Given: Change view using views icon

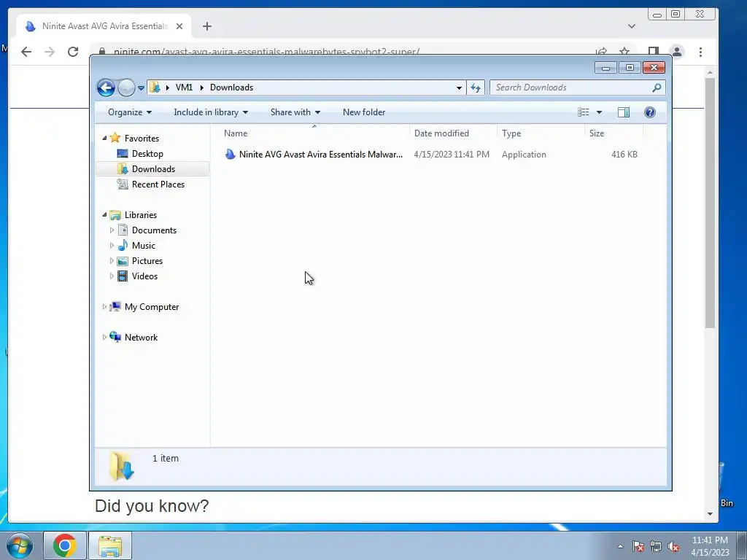Looking at the screenshot, I should 583,112.
